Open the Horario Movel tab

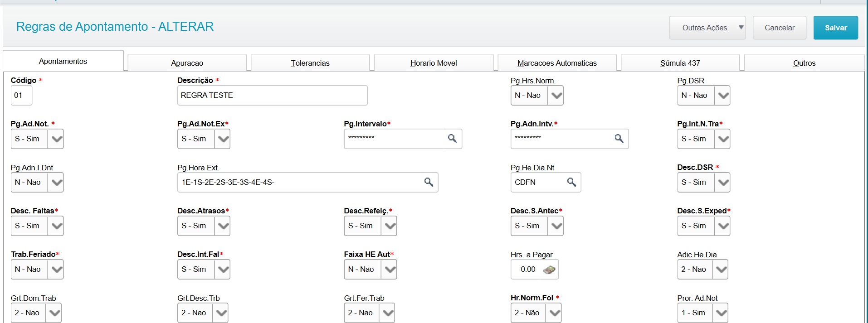point(434,63)
